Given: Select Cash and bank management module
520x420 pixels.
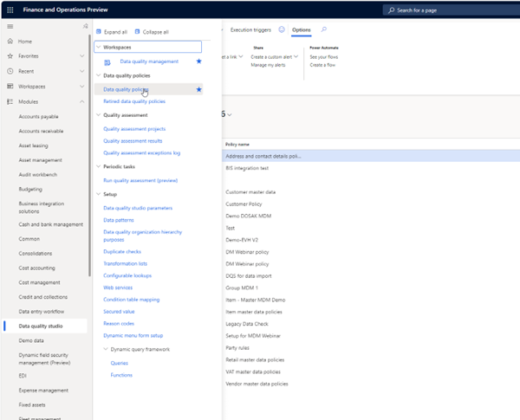Looking at the screenshot, I should click(51, 224).
